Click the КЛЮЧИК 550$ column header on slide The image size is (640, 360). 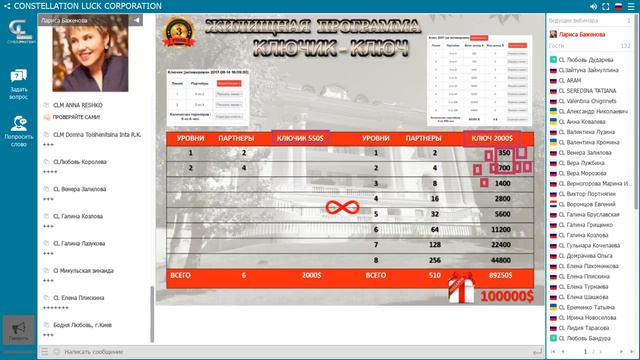[300, 138]
